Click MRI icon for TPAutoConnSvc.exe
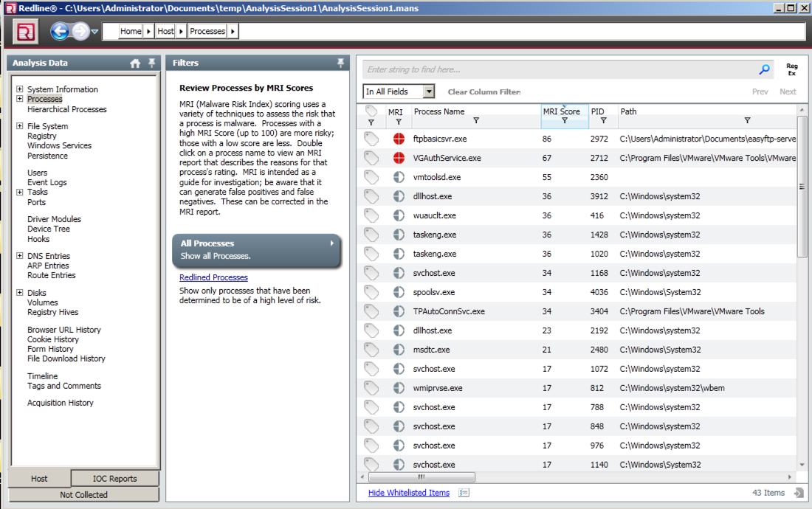Viewport: 812px width, 509px height. coord(398,311)
